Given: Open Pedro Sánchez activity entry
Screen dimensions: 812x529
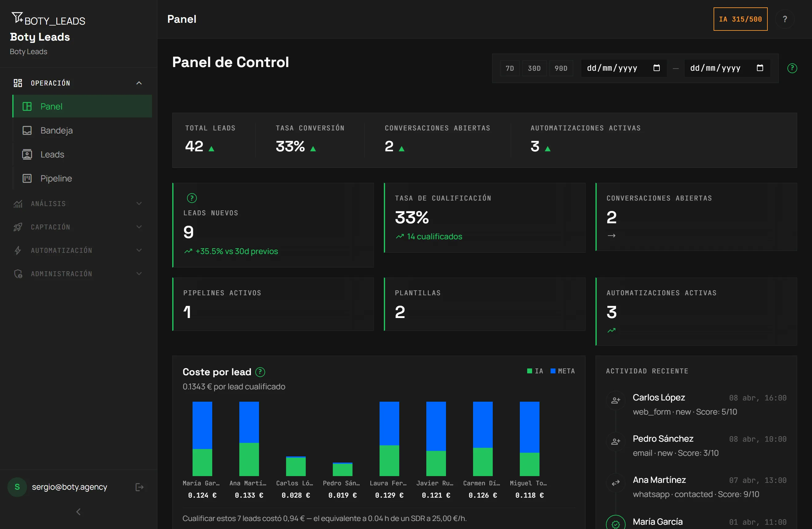Looking at the screenshot, I should point(696,446).
